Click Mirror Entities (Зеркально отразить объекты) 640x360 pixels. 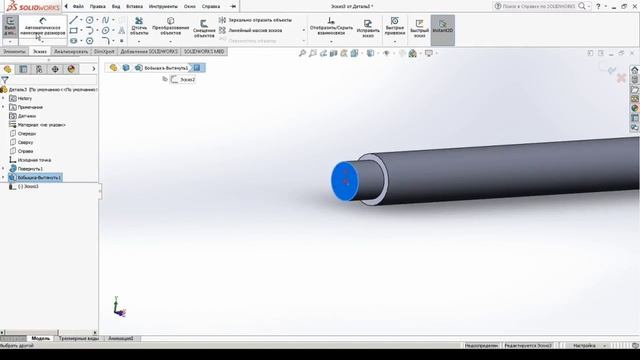click(x=256, y=20)
